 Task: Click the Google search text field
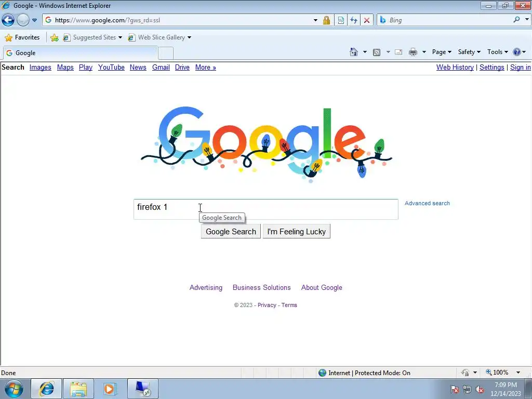pos(265,209)
